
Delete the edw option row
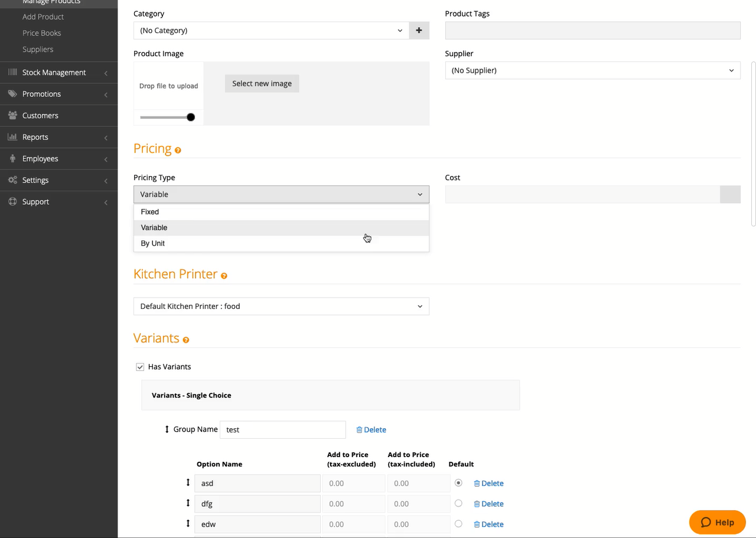[488, 524]
